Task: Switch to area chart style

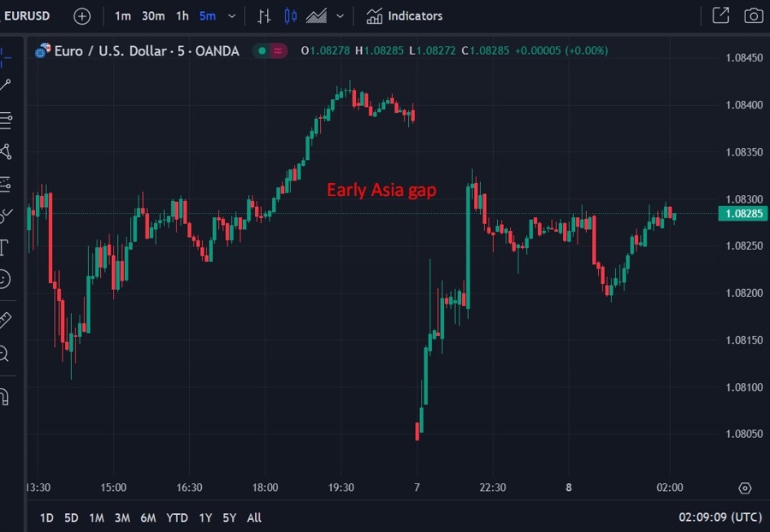Action: (x=317, y=16)
